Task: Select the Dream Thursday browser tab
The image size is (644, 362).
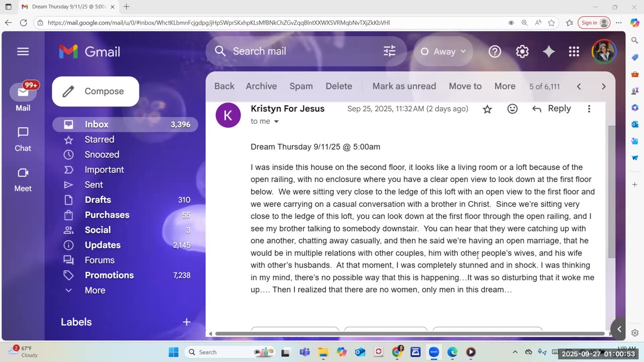Action: click(x=68, y=7)
